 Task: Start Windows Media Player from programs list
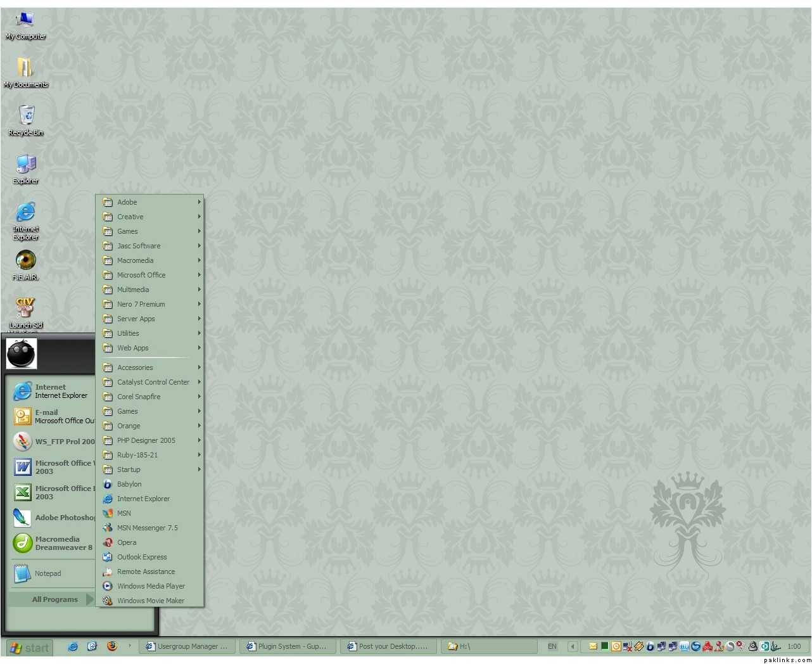pos(151,586)
